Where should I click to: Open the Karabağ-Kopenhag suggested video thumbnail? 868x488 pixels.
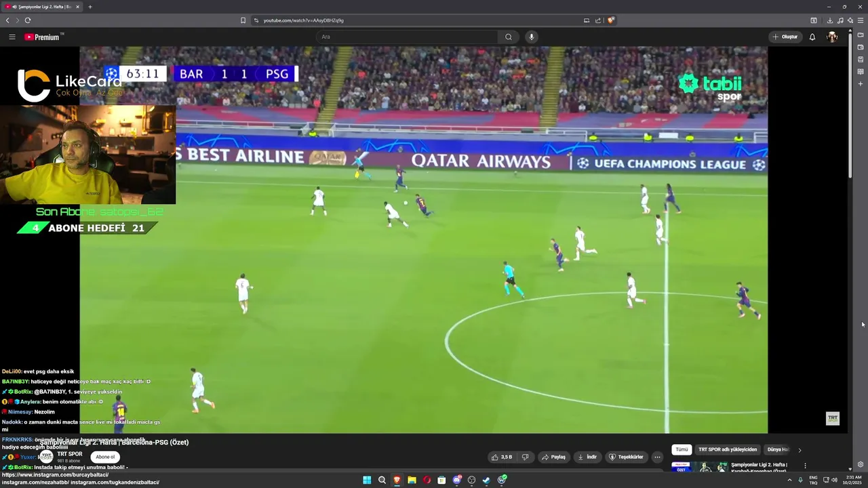coord(700,467)
